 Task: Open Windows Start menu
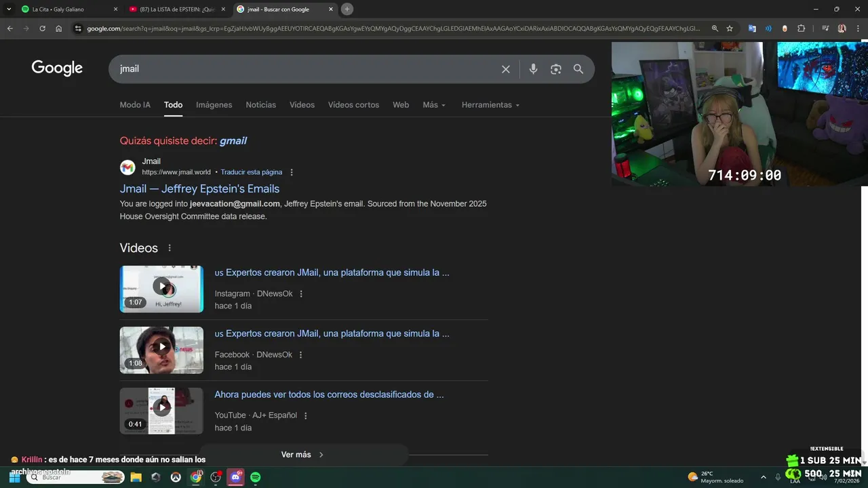[x=14, y=477]
